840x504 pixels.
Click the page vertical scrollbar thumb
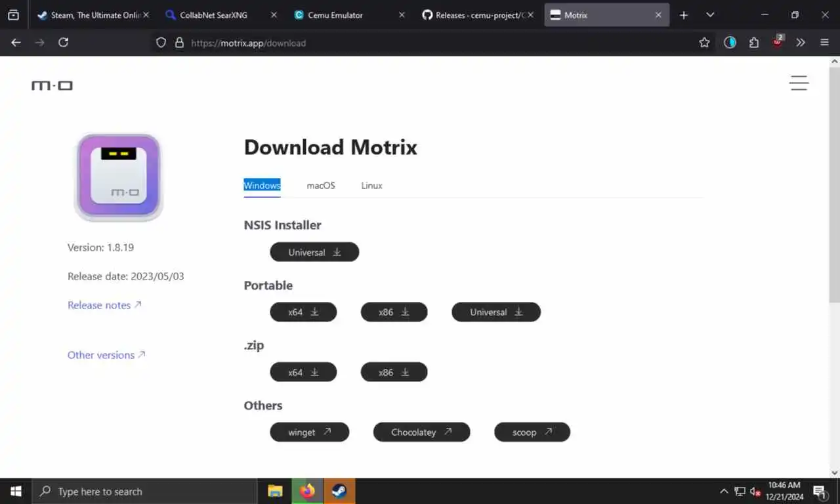[835, 184]
